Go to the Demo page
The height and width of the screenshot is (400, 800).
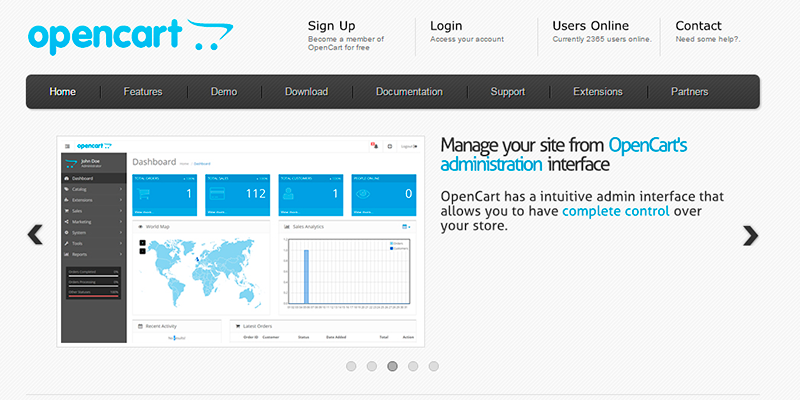click(x=224, y=92)
